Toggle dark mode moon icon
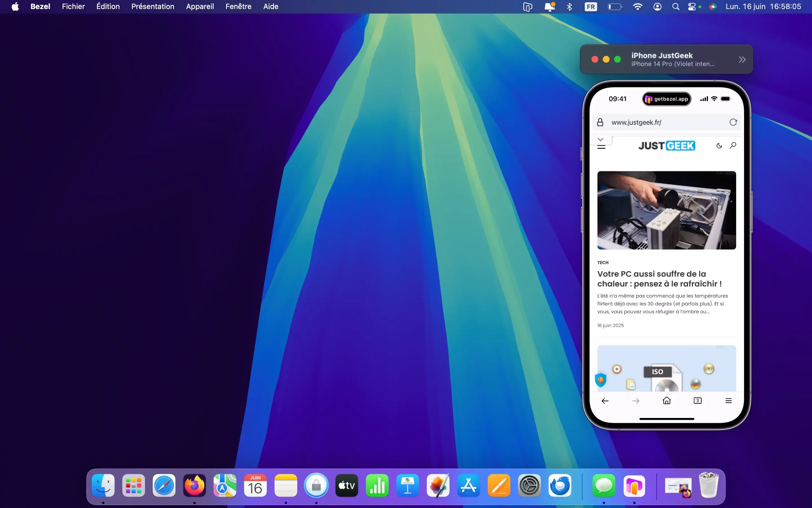812x508 pixels. (719, 145)
